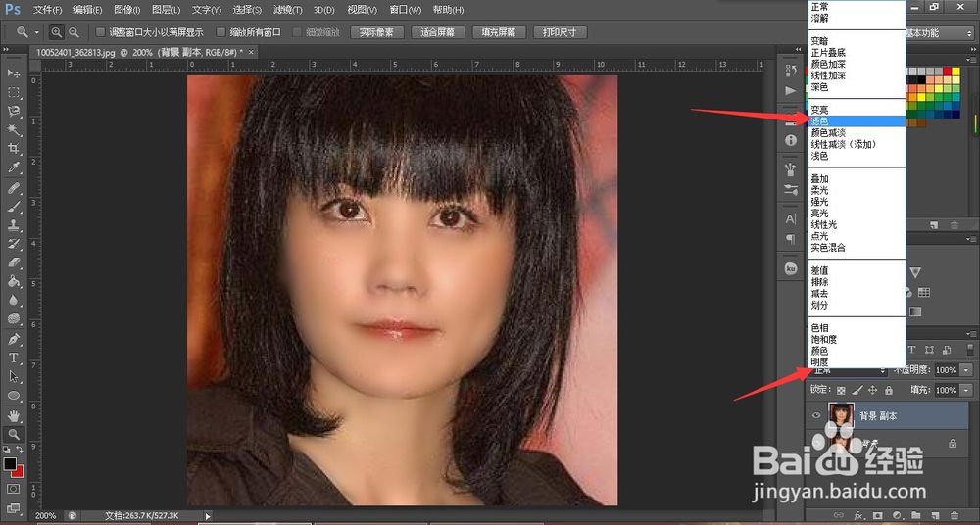980x525 pixels.
Task: Click the Kuler 'ku' panel icon
Action: [x=791, y=268]
